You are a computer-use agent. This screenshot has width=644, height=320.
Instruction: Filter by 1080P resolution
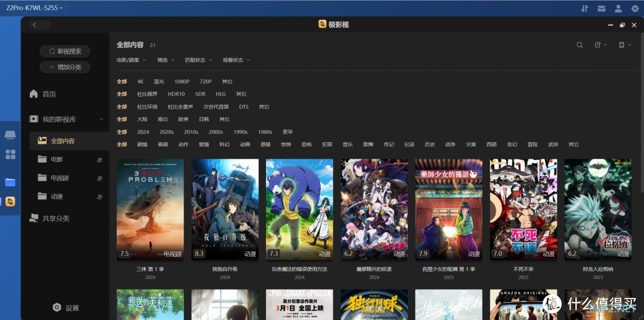pyautogui.click(x=181, y=82)
